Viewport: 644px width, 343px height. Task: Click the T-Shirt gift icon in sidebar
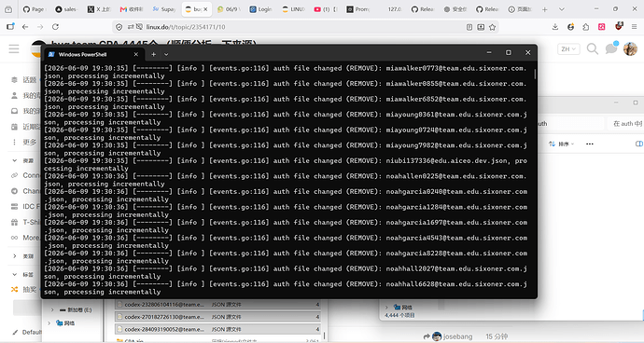pyautogui.click(x=14, y=222)
